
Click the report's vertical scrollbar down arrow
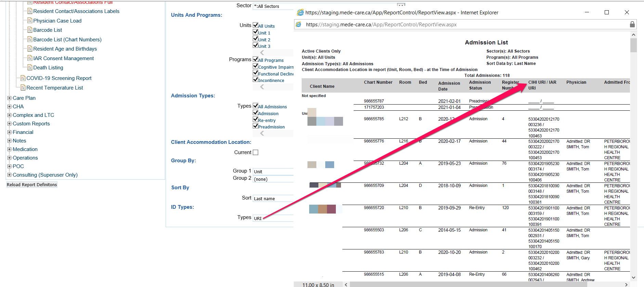633,277
